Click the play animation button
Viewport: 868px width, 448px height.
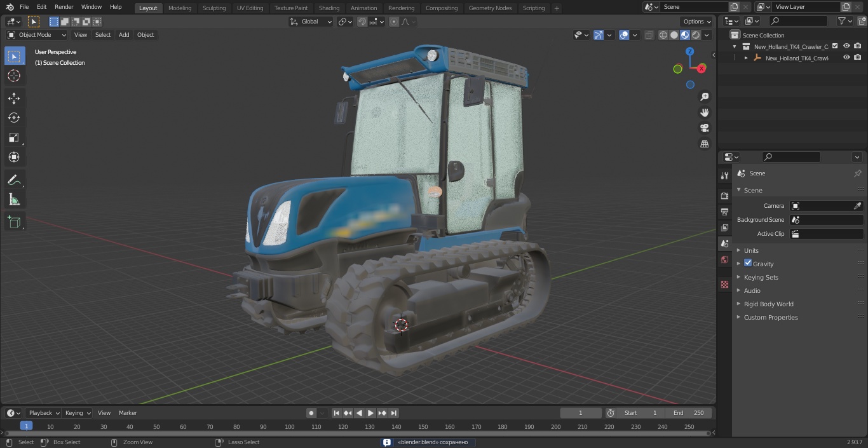pyautogui.click(x=370, y=413)
